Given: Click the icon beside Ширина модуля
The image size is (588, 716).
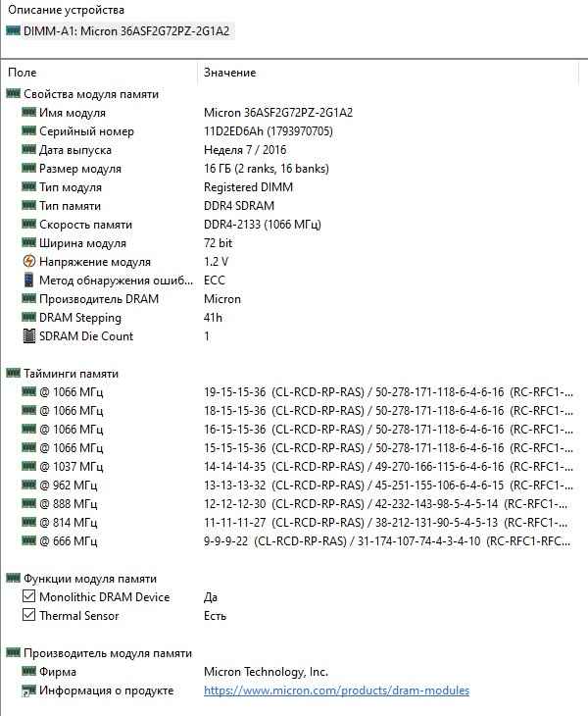Looking at the screenshot, I should [28, 242].
